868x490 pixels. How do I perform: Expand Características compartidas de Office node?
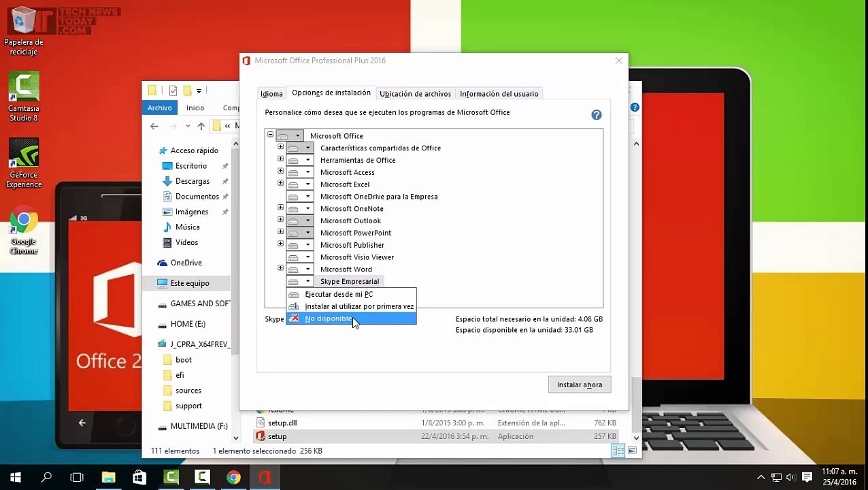280,147
